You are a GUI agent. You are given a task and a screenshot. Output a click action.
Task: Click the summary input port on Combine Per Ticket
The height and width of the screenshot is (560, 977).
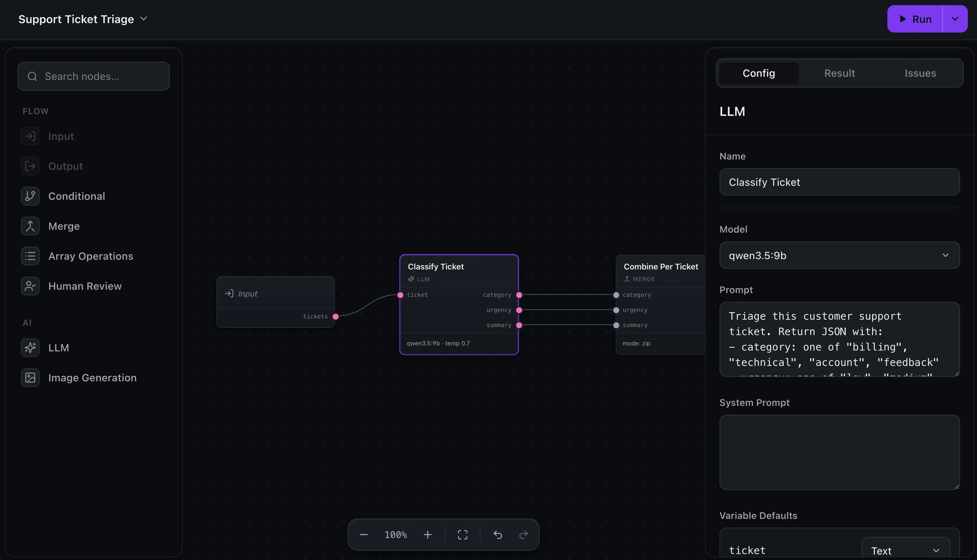point(616,325)
